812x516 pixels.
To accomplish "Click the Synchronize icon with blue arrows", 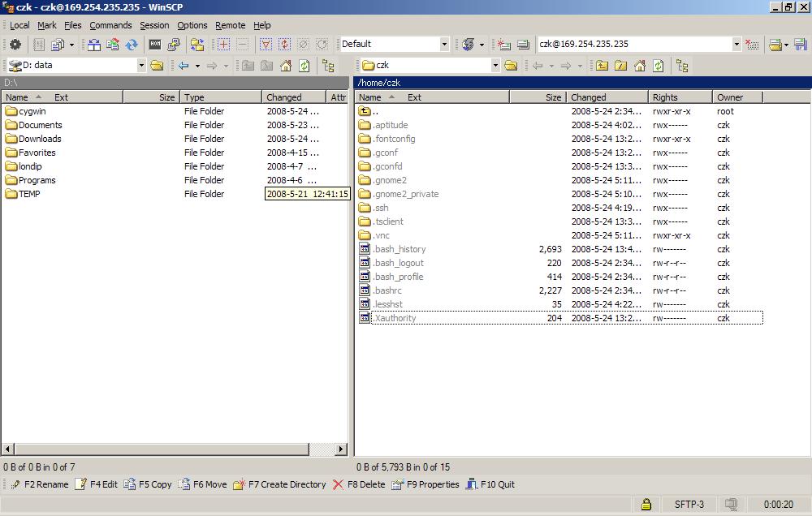I will [x=132, y=45].
